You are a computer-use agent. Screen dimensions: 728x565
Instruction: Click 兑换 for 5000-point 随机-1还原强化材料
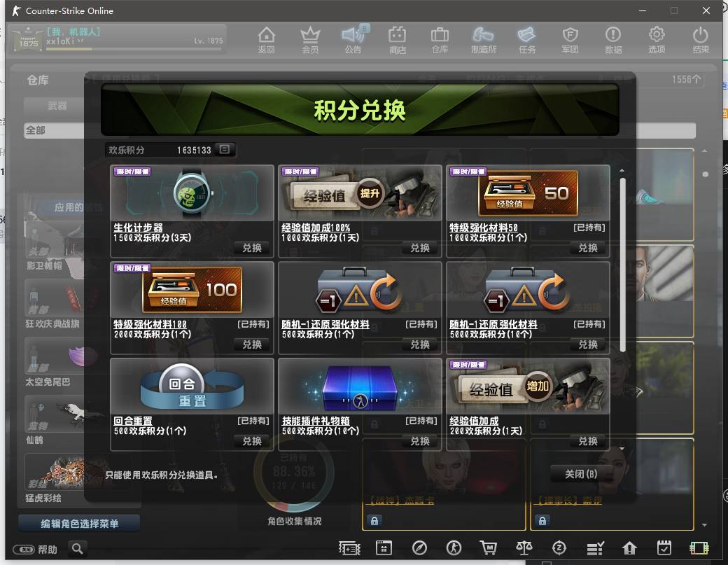(588, 344)
